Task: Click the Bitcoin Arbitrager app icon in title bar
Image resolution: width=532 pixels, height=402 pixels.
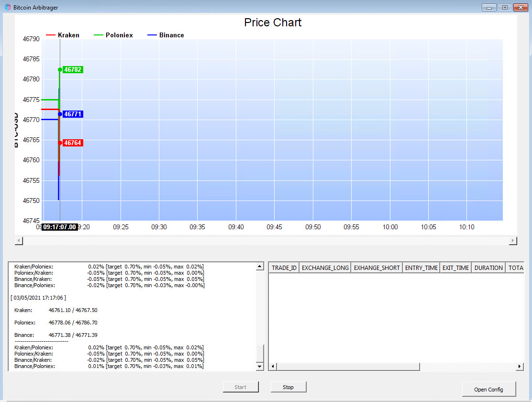Action: tap(7, 8)
